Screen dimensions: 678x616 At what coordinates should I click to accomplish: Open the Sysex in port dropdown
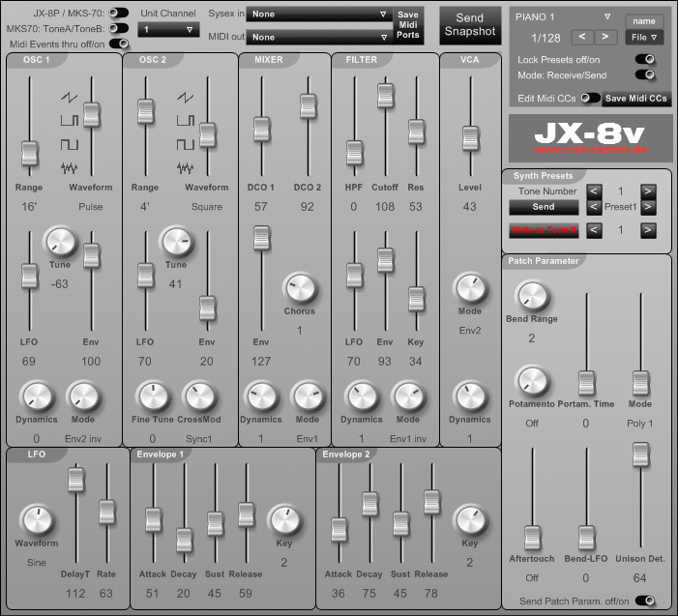coord(319,14)
